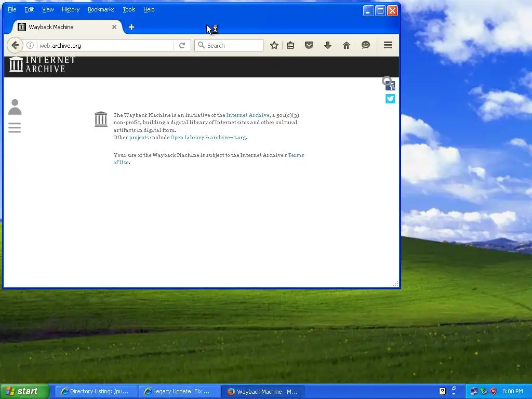Click the search magnifier on the page
The height and width of the screenshot is (399, 532).
click(386, 81)
